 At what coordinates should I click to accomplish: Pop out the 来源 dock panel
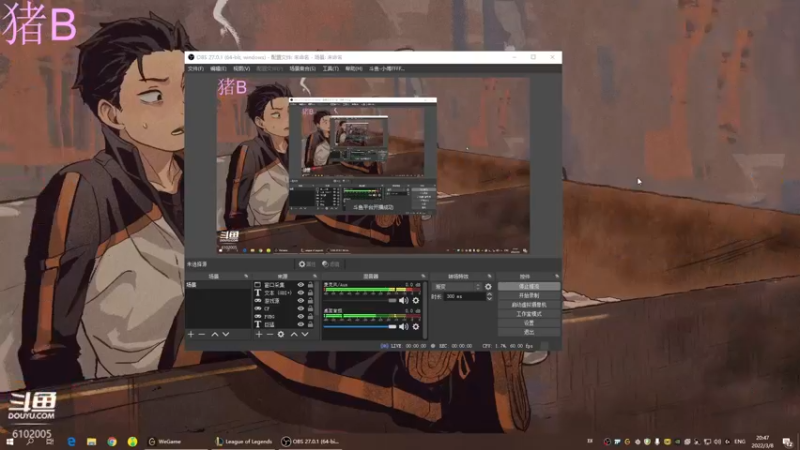point(315,276)
